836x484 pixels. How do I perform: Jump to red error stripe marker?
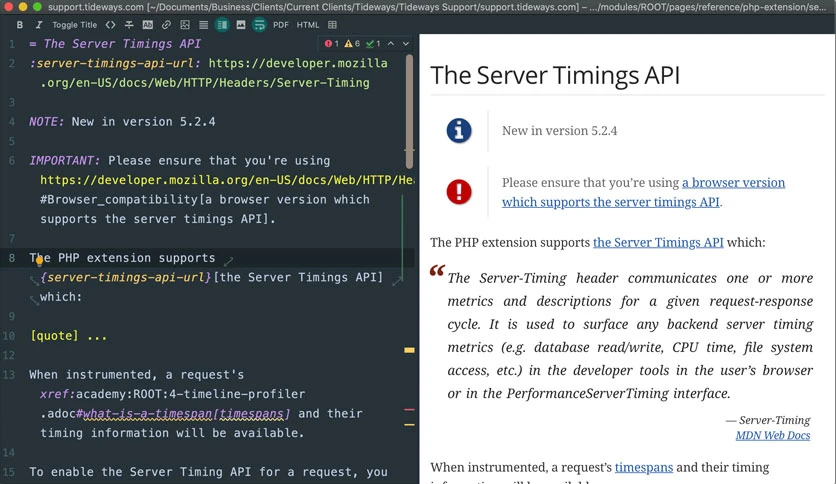pyautogui.click(x=409, y=409)
